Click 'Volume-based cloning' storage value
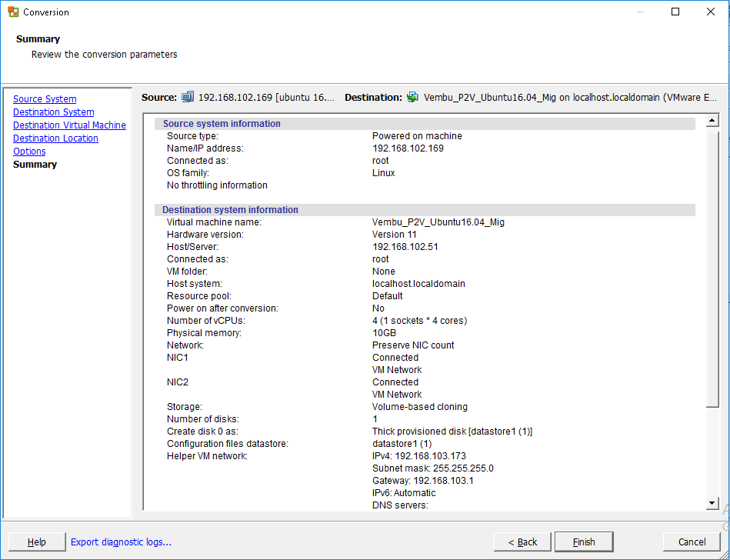Image resolution: width=730 pixels, height=560 pixels. [420, 406]
